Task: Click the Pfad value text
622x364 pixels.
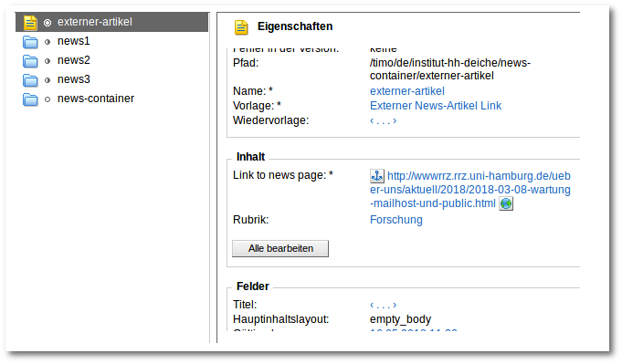Action: click(450, 69)
